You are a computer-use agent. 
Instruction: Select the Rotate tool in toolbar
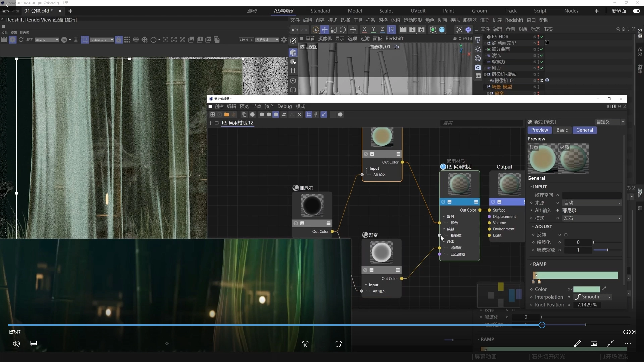343,30
